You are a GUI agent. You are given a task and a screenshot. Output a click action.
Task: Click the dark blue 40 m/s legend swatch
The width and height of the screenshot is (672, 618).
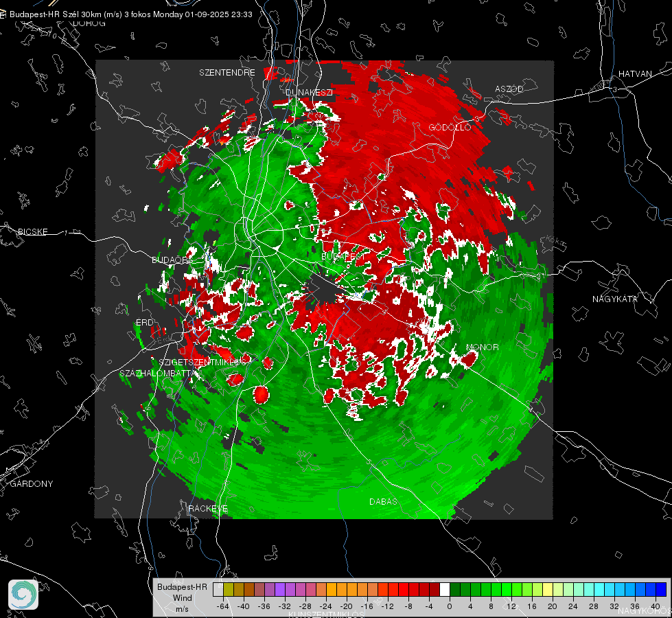pos(661,590)
